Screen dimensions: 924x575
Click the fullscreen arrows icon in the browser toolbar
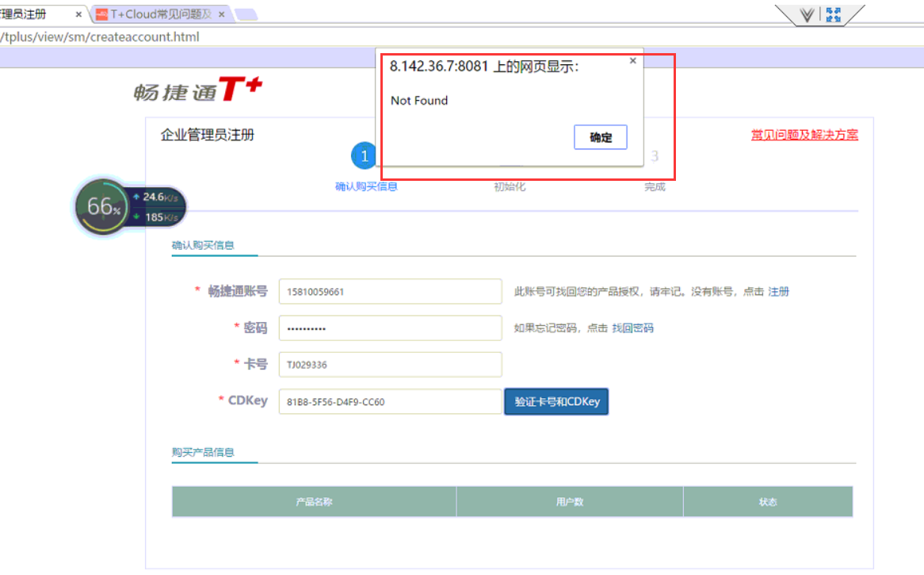click(833, 15)
